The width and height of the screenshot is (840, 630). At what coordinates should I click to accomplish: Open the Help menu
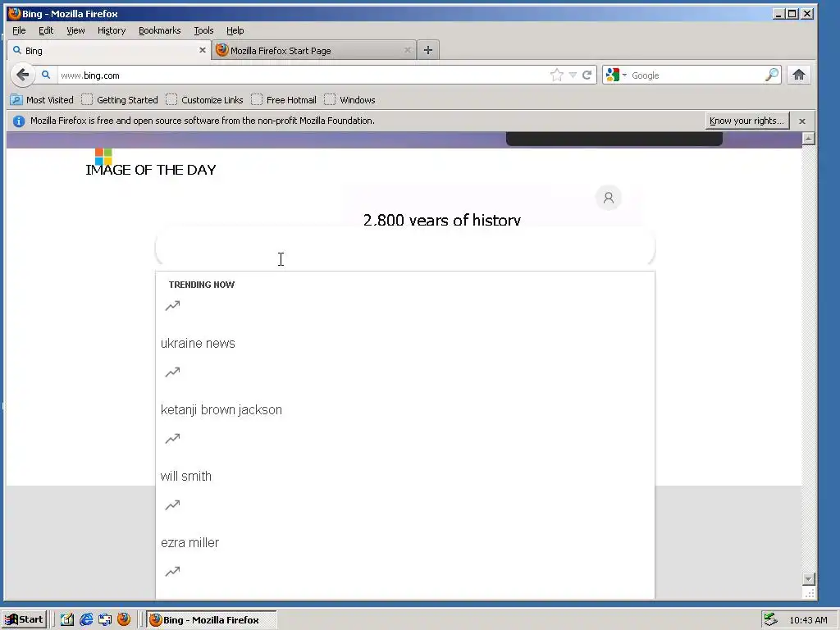pyautogui.click(x=235, y=30)
